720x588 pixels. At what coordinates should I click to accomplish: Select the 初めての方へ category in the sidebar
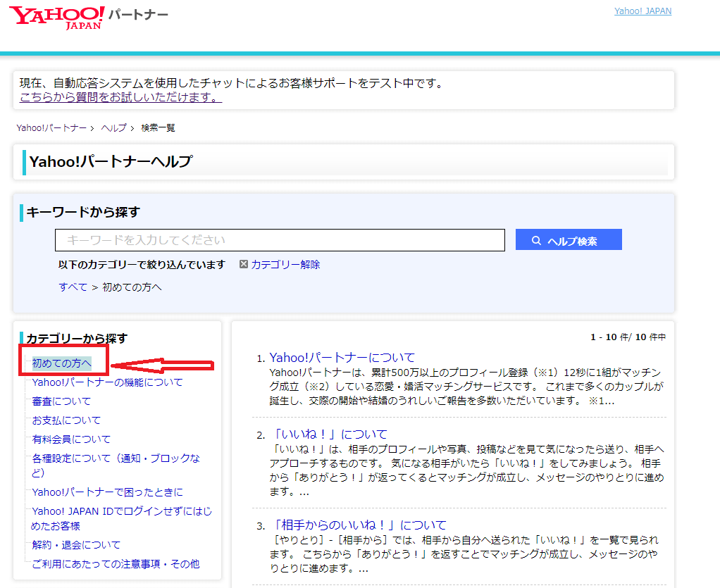coord(61,363)
